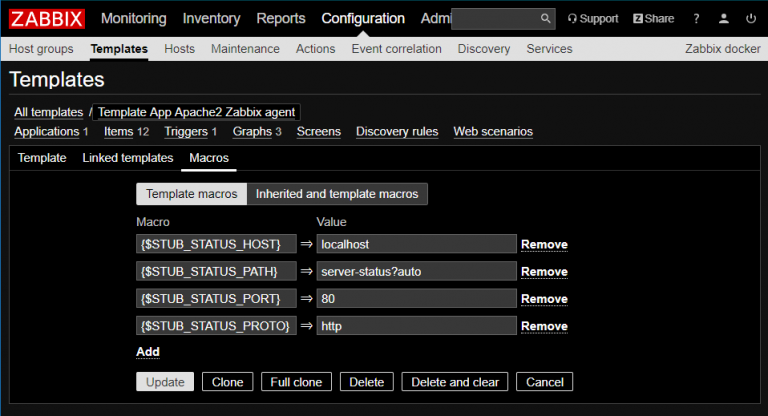The image size is (768, 416).
Task: Open the Configuration menu
Action: pyautogui.click(x=363, y=19)
